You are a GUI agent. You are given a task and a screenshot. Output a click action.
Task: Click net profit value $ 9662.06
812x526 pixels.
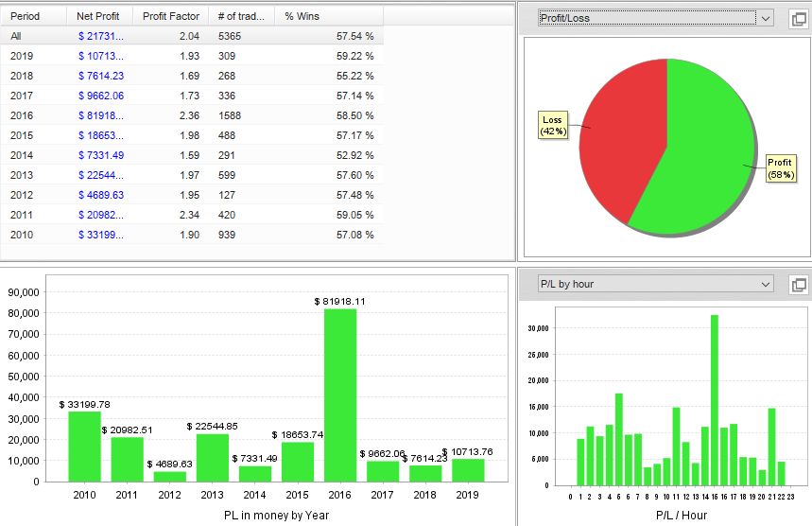click(101, 96)
